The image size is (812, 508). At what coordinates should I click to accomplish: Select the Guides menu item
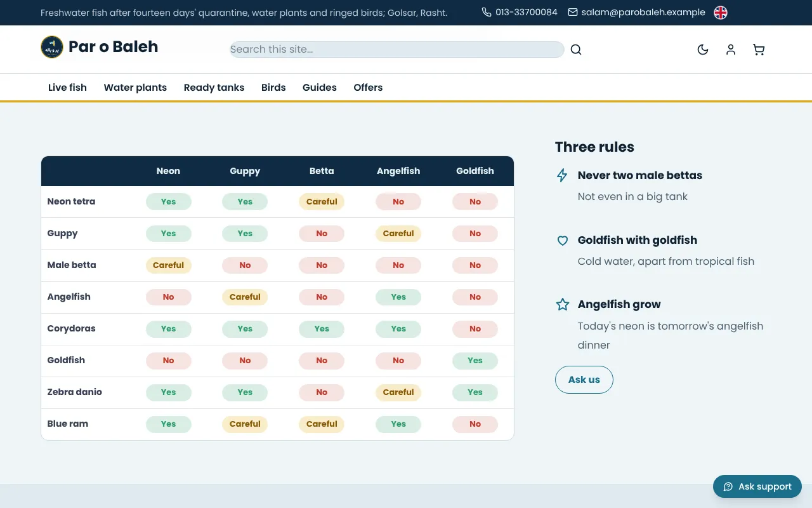(x=320, y=88)
